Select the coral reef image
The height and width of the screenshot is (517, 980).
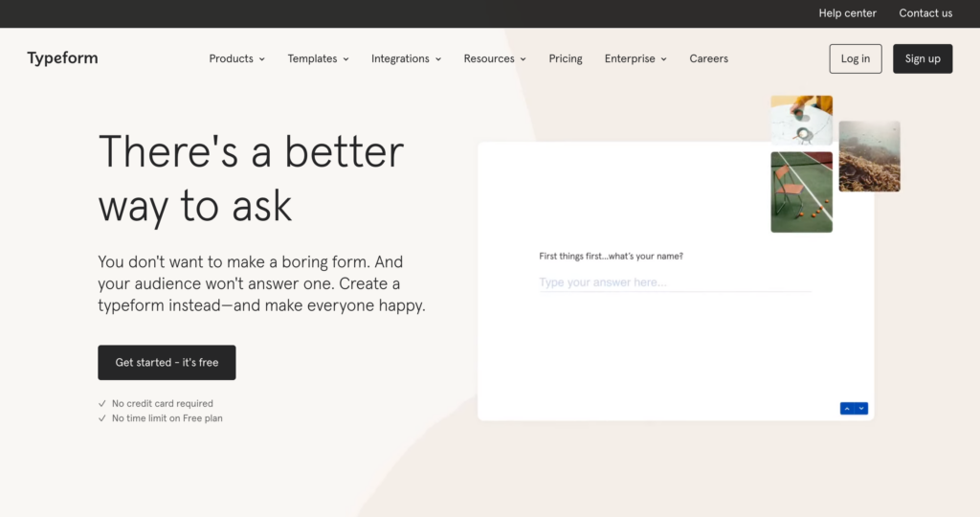click(x=869, y=156)
